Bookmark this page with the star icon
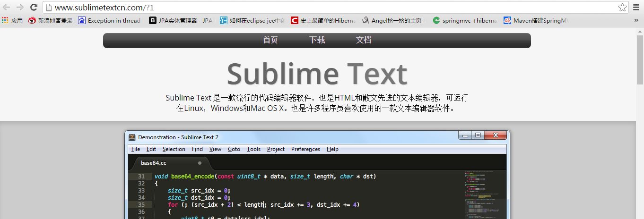 tap(623, 7)
